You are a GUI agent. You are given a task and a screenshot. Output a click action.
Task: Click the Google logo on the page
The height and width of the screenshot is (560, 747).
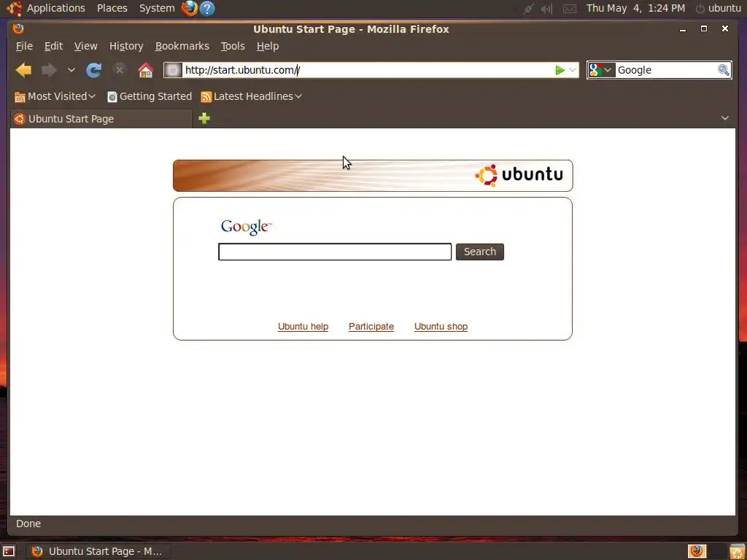[x=247, y=227]
